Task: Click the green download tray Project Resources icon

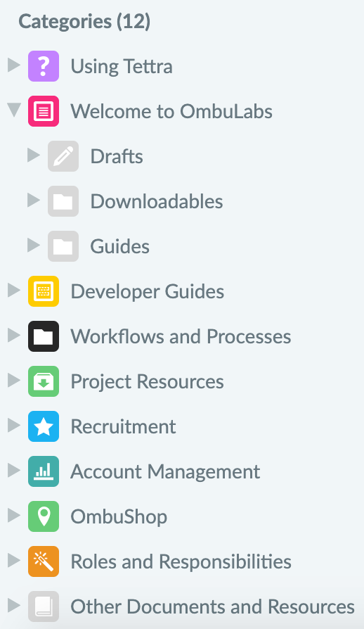Action: 44,381
